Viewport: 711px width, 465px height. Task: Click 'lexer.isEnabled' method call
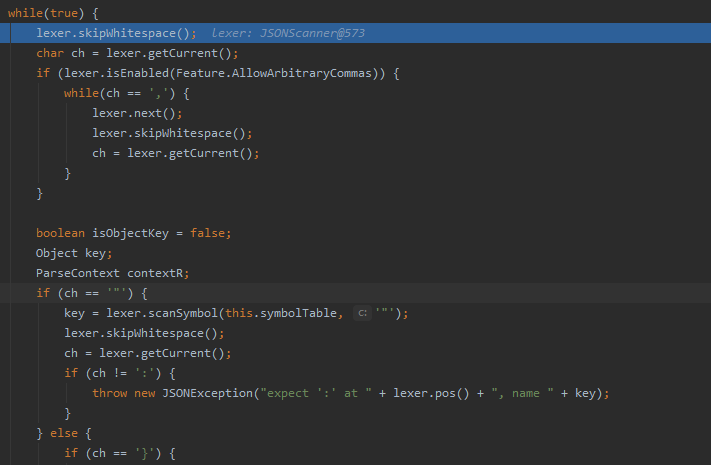117,73
